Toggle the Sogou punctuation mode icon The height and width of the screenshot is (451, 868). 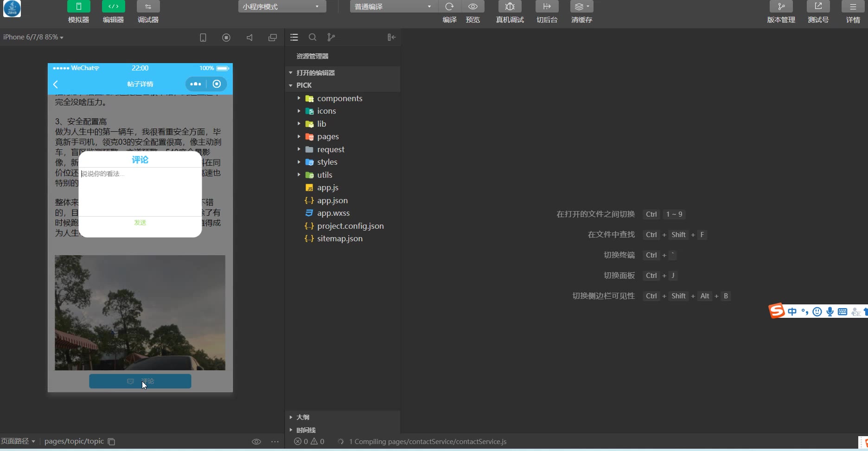(x=805, y=312)
